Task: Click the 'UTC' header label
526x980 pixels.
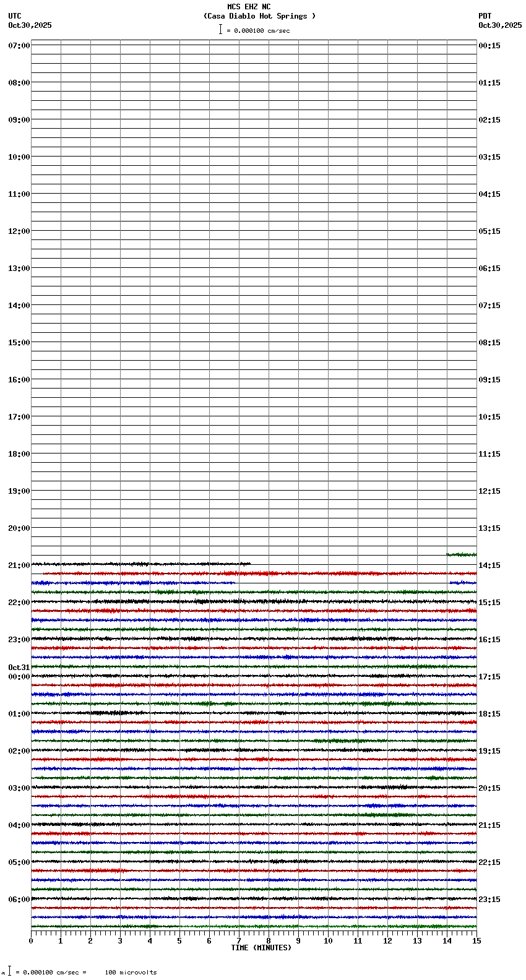Action: point(15,16)
